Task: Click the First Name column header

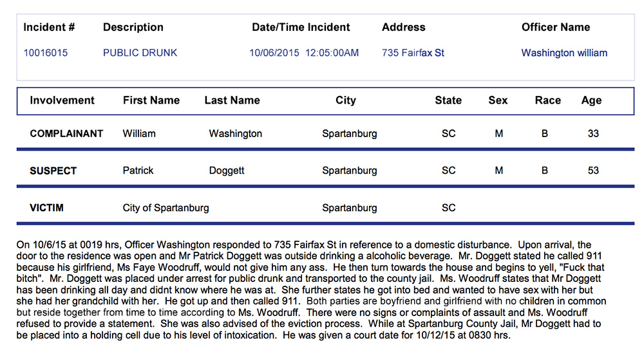Action: (151, 100)
